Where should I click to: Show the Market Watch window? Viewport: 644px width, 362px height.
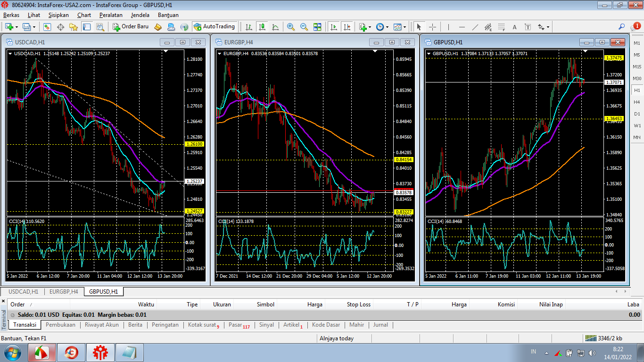click(x=48, y=27)
